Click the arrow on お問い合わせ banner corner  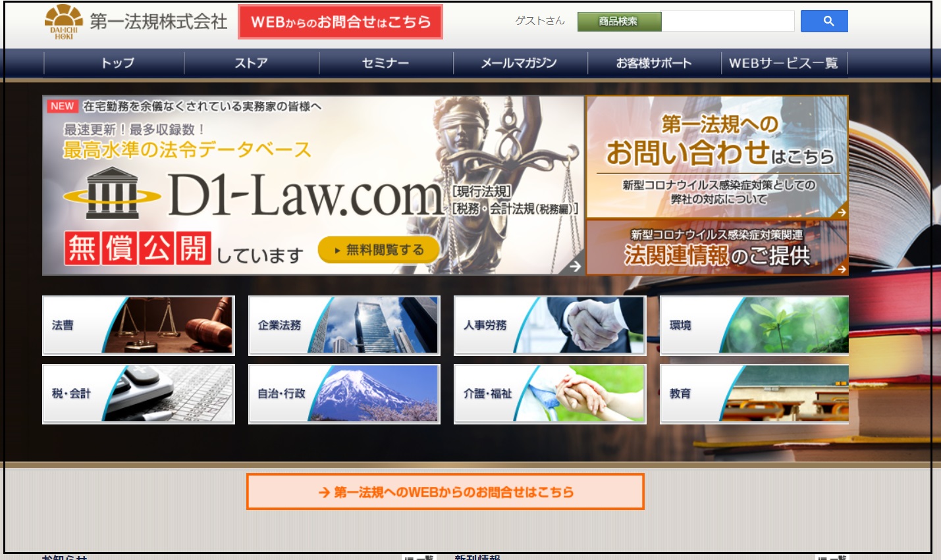[x=842, y=212]
